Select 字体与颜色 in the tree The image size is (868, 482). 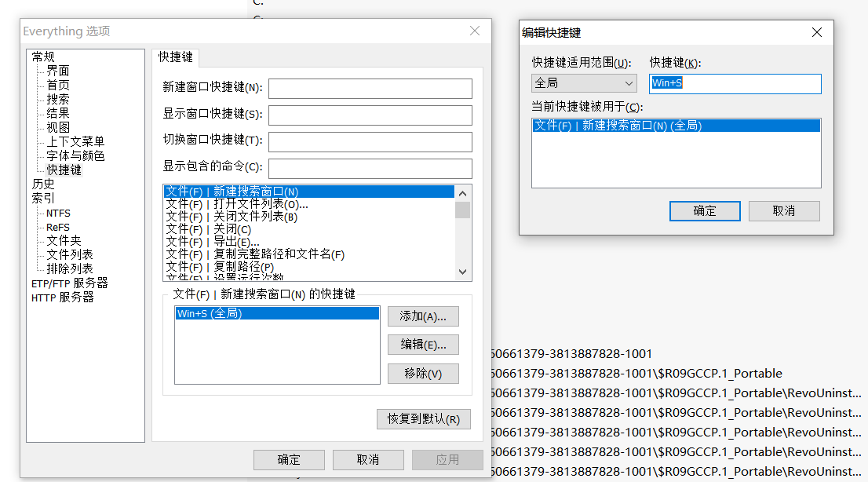pyautogui.click(x=75, y=155)
